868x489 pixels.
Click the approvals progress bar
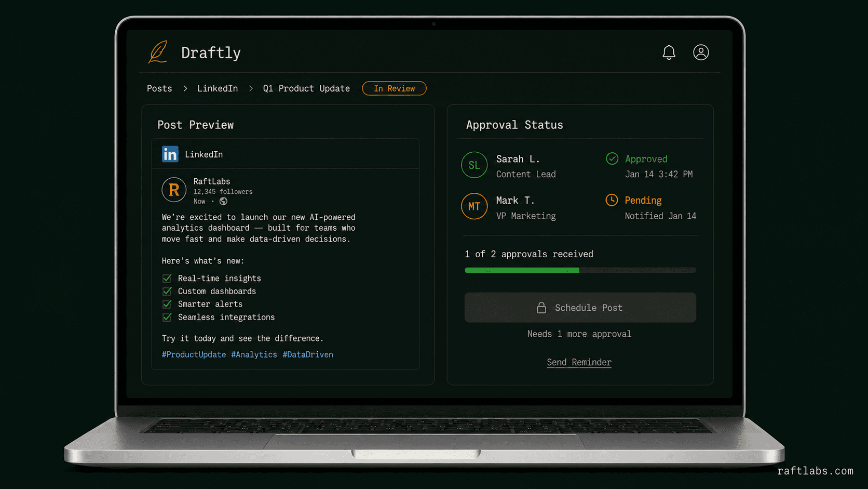coord(580,270)
